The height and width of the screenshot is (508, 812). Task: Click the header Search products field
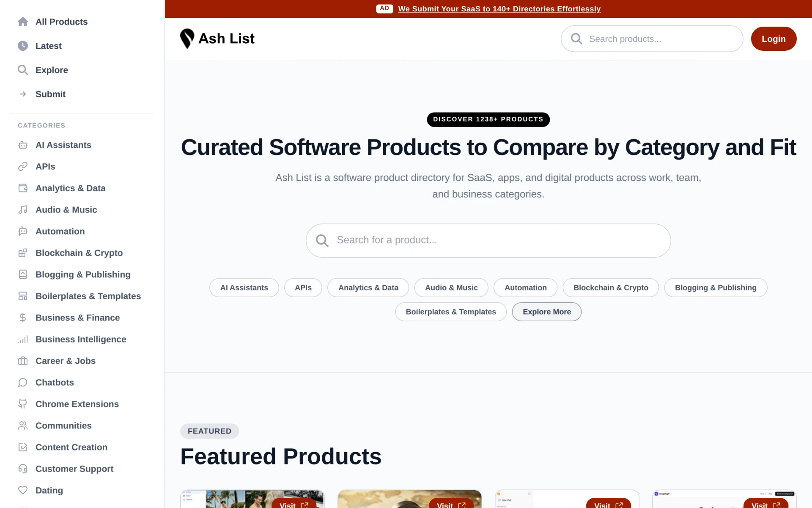click(652, 39)
